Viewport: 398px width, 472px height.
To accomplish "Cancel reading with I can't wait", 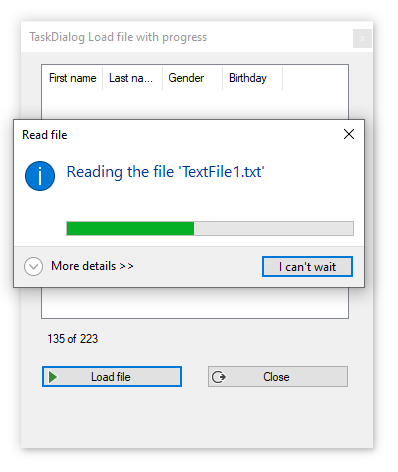I will (x=307, y=266).
